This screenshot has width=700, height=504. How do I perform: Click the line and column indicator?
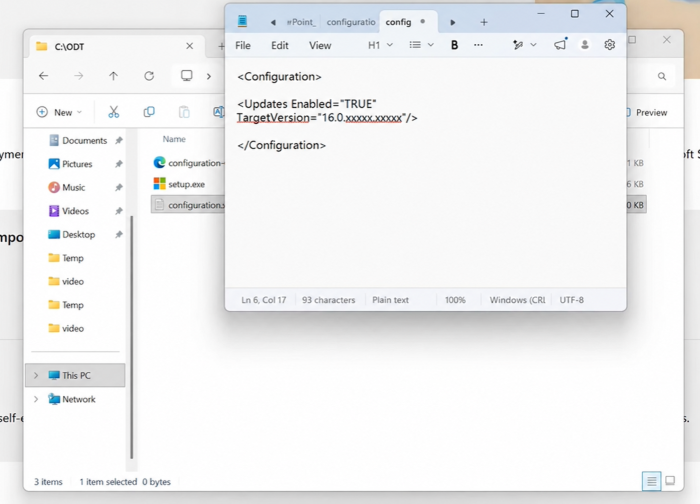(263, 300)
